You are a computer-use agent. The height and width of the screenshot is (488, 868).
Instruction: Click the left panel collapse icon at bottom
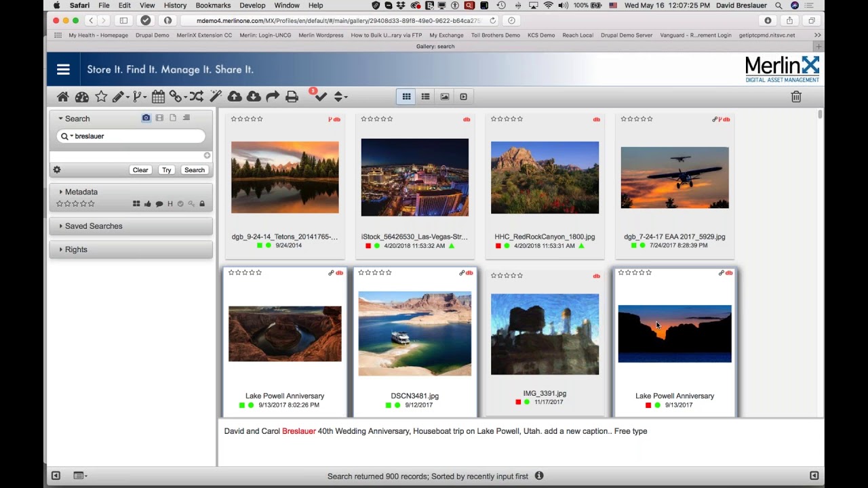56,476
